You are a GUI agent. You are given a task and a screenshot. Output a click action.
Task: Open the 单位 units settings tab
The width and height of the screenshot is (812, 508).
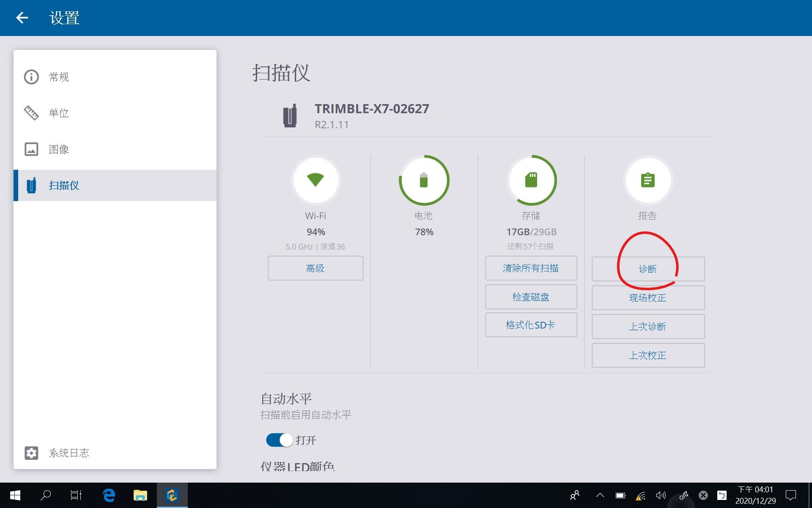115,113
